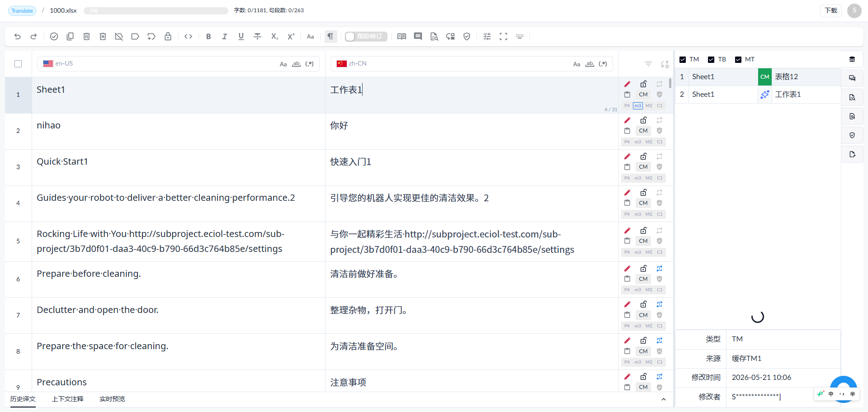Viewport: 868px width, 412px height.
Task: Switch to the 实时预览 tab
Action: [112, 399]
